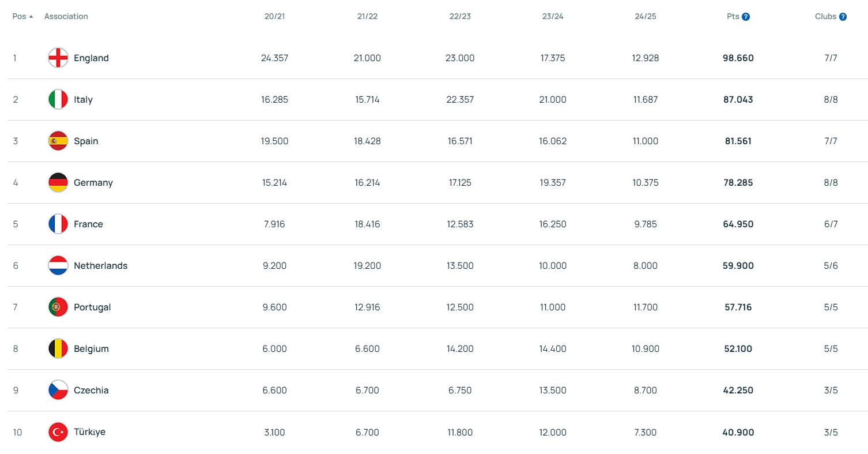Click the Türkiye flag icon
The width and height of the screenshot is (868, 454).
[x=58, y=432]
